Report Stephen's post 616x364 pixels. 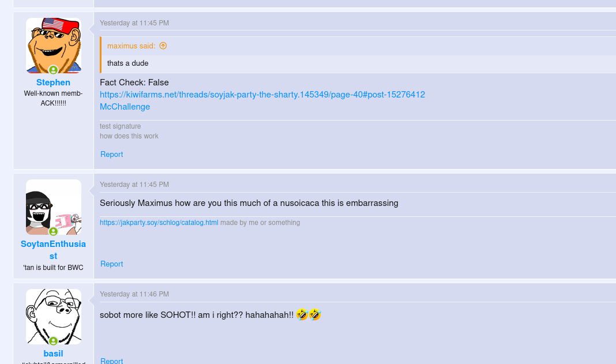[111, 155]
